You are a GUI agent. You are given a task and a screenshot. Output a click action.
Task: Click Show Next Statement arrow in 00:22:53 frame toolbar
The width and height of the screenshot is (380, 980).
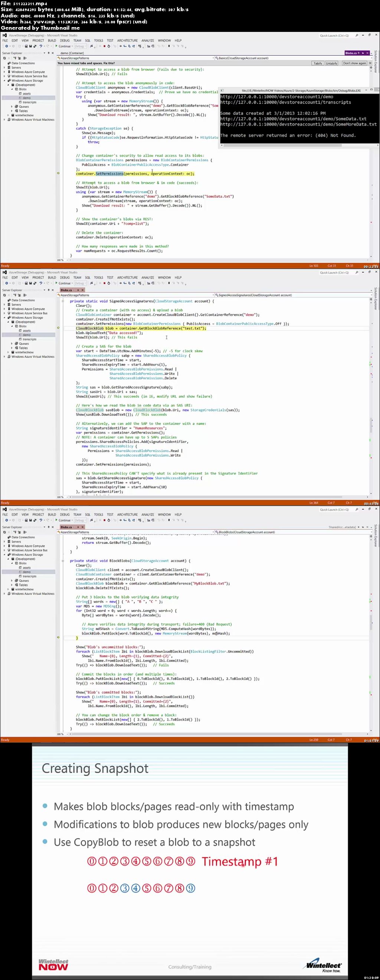[x=120, y=46]
